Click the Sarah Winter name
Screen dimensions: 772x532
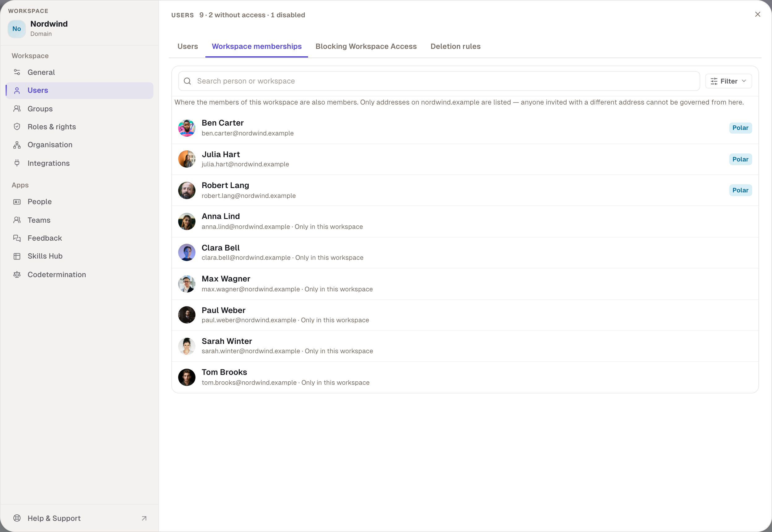coord(227,341)
